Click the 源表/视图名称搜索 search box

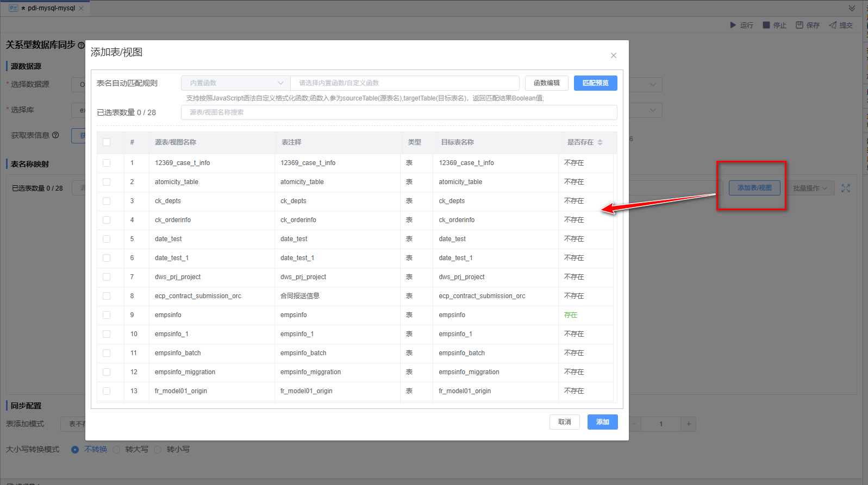click(x=399, y=112)
